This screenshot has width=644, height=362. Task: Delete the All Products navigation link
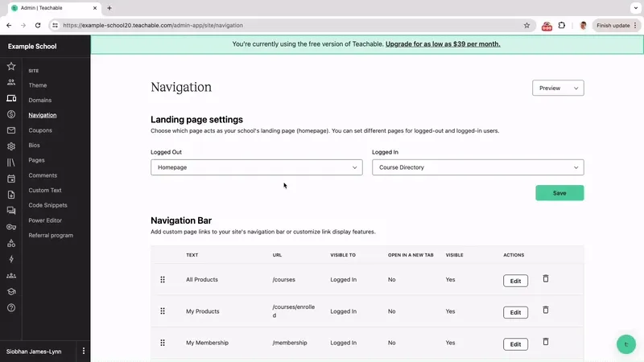click(x=546, y=278)
